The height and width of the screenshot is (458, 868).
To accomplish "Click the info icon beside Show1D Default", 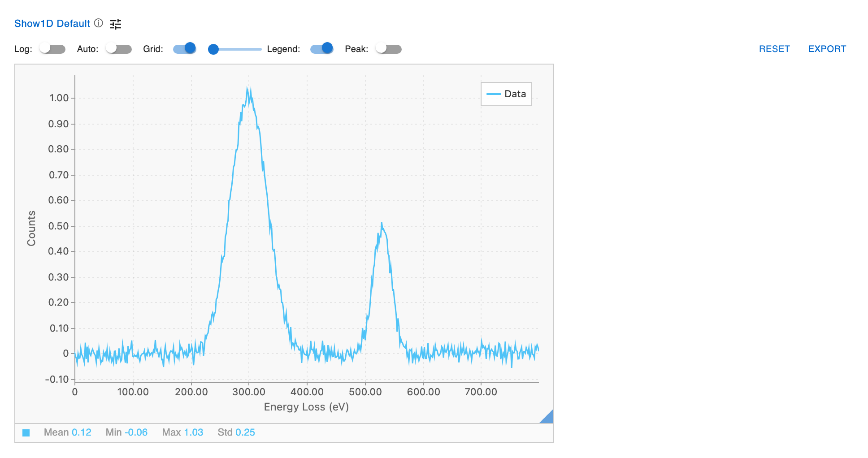I will coord(99,23).
